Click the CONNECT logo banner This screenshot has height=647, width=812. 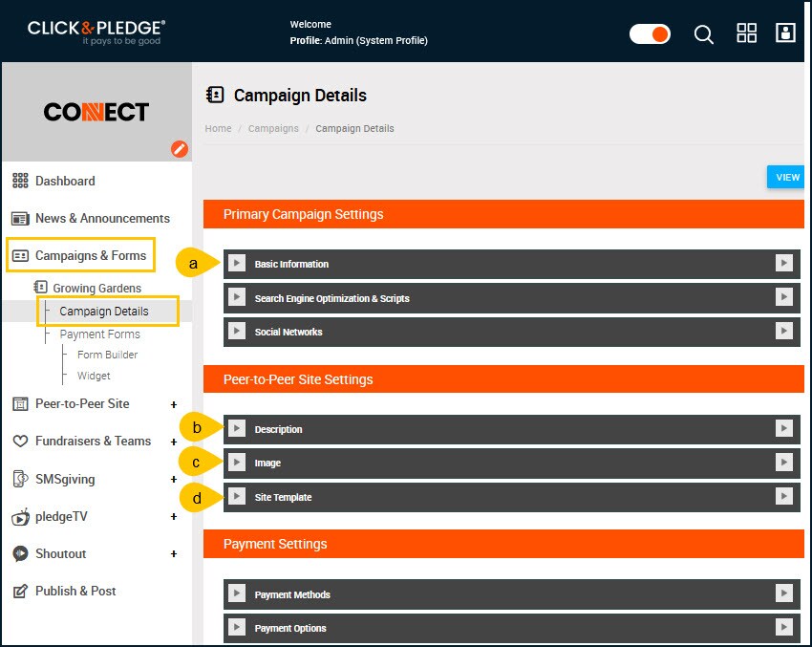point(96,112)
